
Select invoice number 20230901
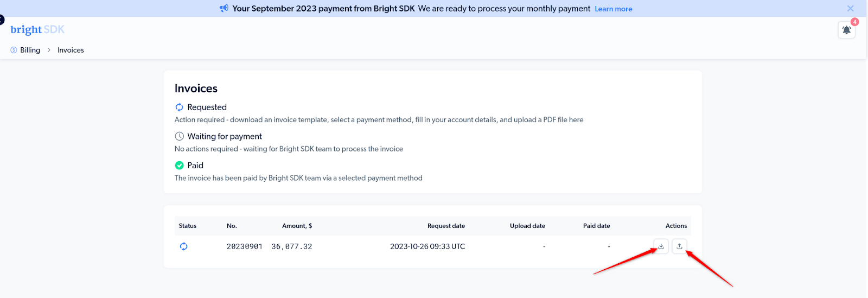click(x=244, y=246)
